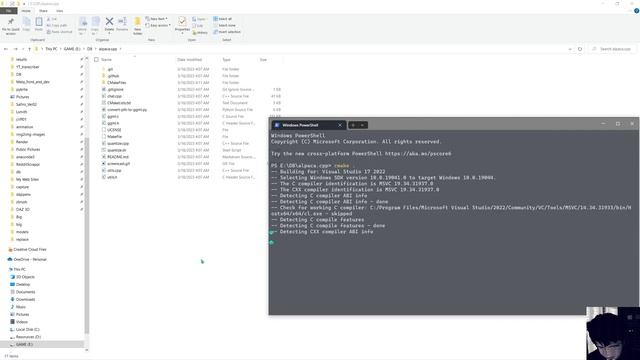Click the Pin to Quick access icon
This screenshot has width=640, height=360.
11,22
